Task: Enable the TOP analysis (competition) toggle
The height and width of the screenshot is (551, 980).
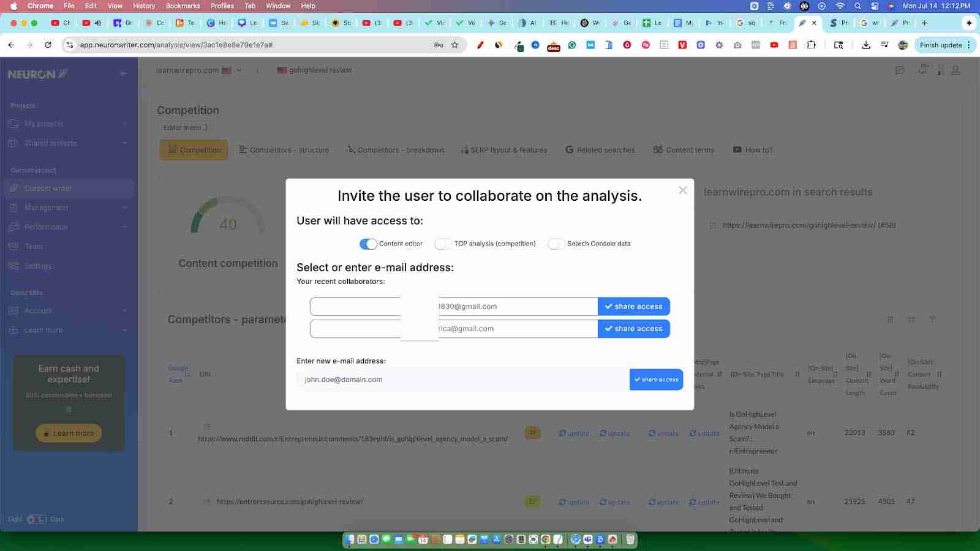Action: (x=442, y=244)
